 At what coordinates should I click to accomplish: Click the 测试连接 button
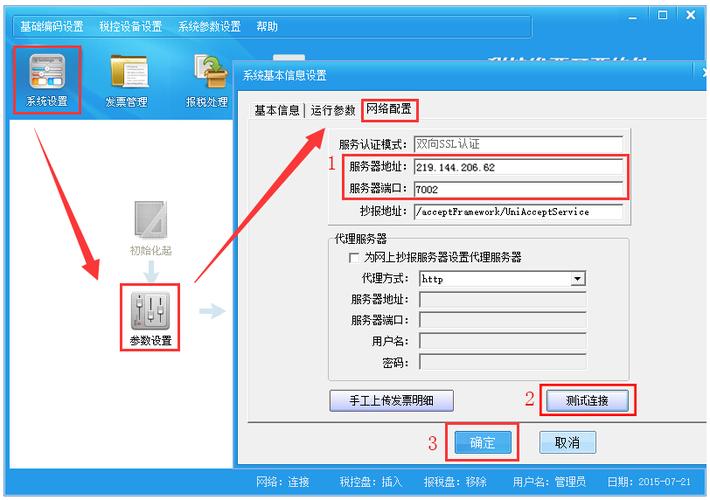587,400
